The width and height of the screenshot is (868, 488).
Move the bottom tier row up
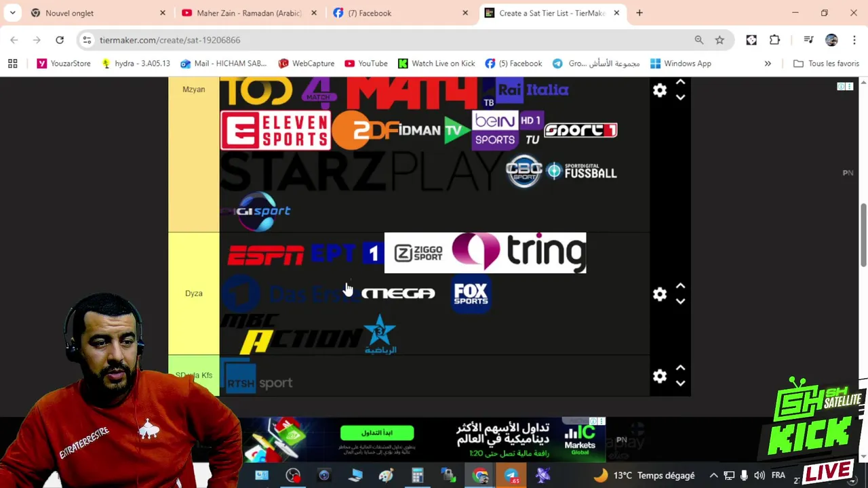point(680,368)
